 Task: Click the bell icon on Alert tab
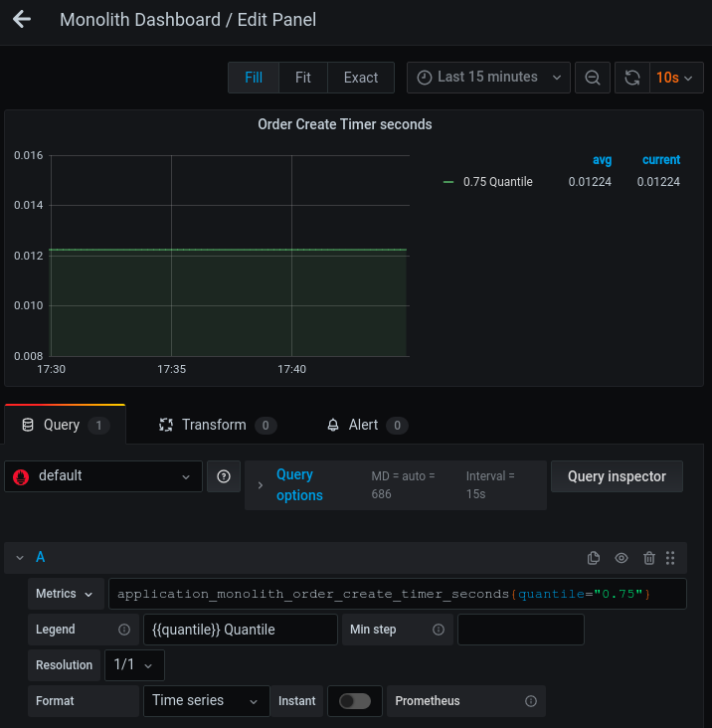(x=333, y=425)
